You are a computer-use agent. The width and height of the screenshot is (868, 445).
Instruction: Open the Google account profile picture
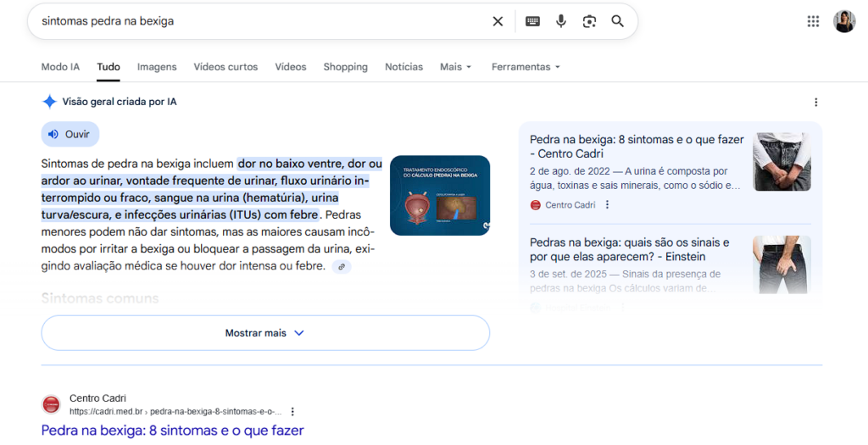click(x=843, y=21)
